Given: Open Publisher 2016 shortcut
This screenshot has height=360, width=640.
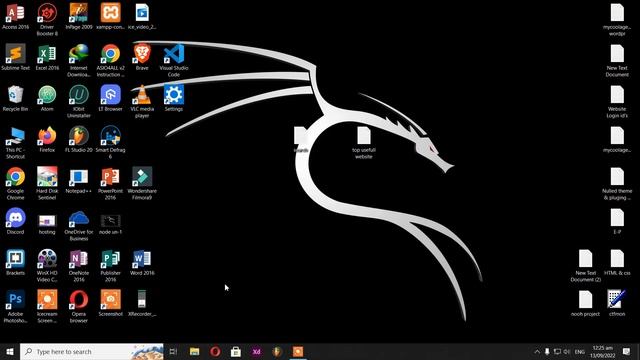Looking at the screenshot, I should 111,265.
